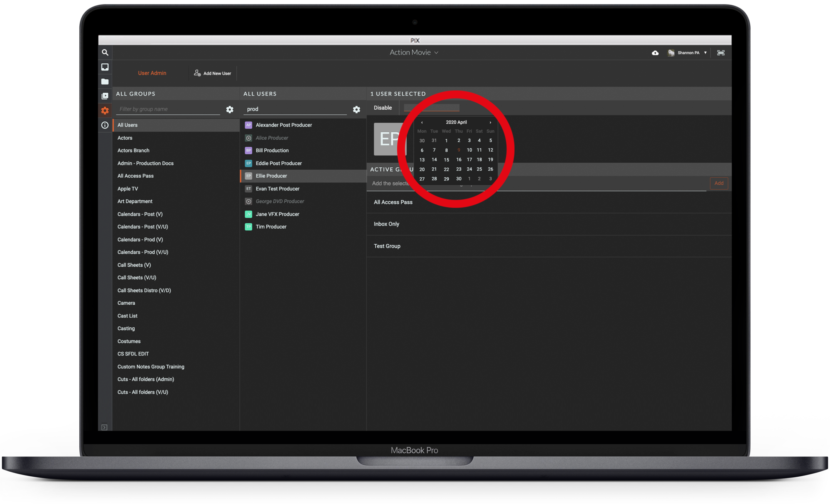Click the Add New User button

coord(213,73)
